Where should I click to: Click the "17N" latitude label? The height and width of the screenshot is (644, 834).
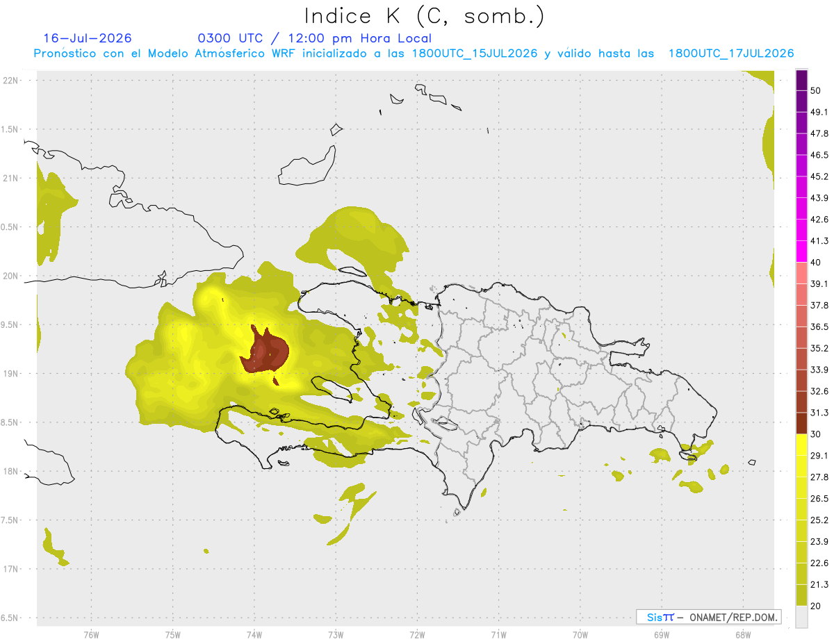coord(10,569)
